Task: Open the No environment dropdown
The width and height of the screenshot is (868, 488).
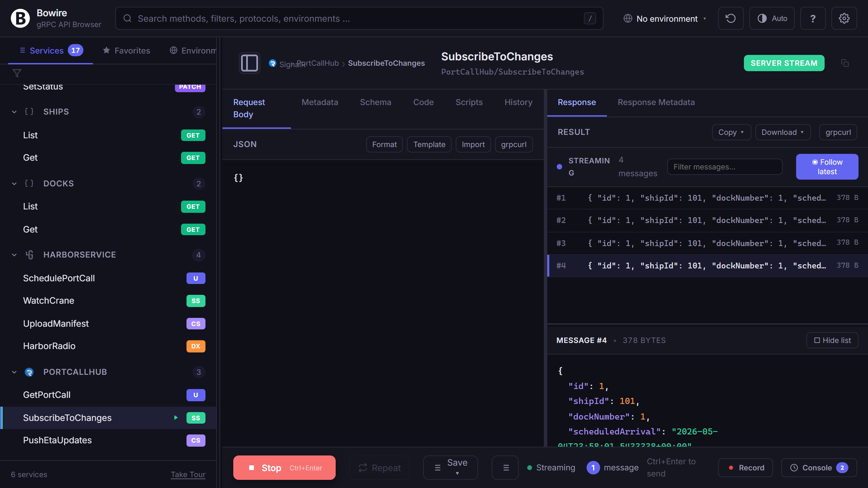Action: coord(665,18)
